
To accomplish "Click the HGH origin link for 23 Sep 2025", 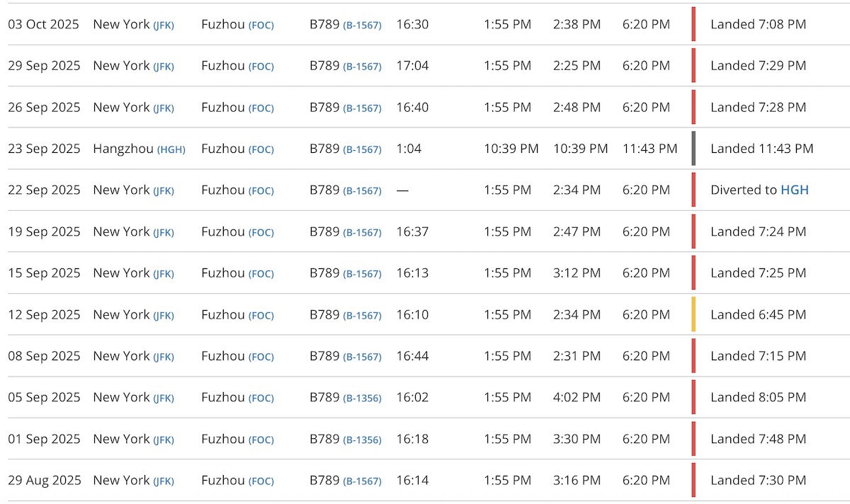I will tap(171, 150).
